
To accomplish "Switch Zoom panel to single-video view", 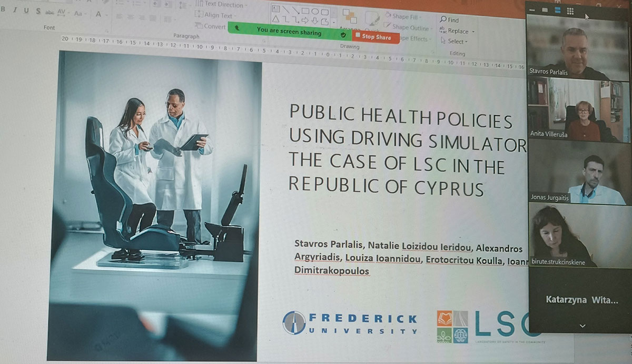I will pyautogui.click(x=546, y=10).
